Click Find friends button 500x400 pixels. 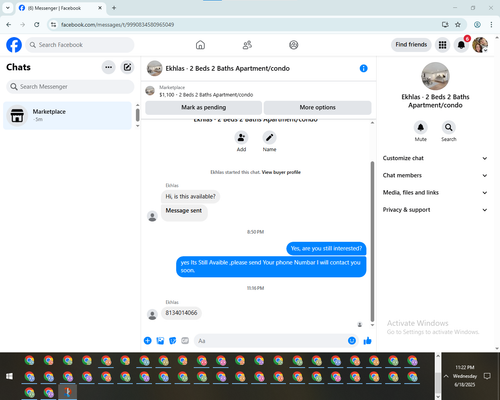point(411,45)
